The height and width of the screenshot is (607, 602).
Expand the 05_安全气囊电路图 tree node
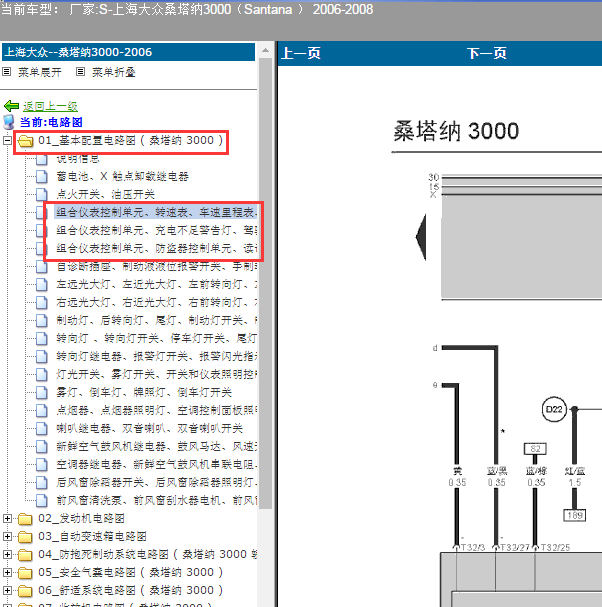(7, 572)
